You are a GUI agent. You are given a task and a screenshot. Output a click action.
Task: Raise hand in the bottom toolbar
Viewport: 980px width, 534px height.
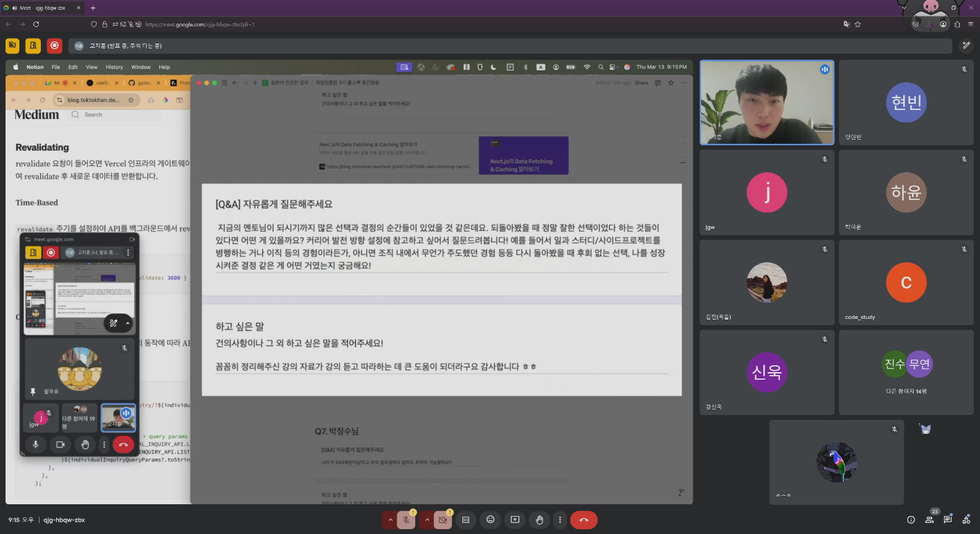tap(539, 520)
